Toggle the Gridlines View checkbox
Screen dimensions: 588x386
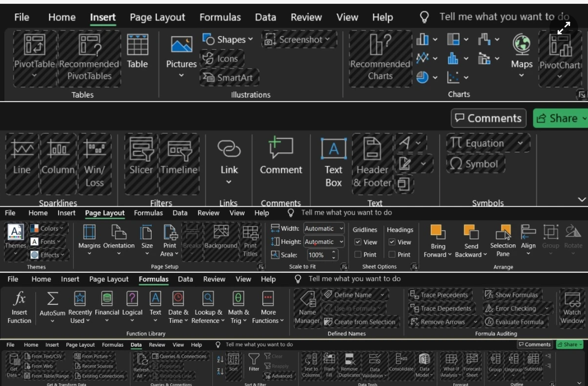358,242
